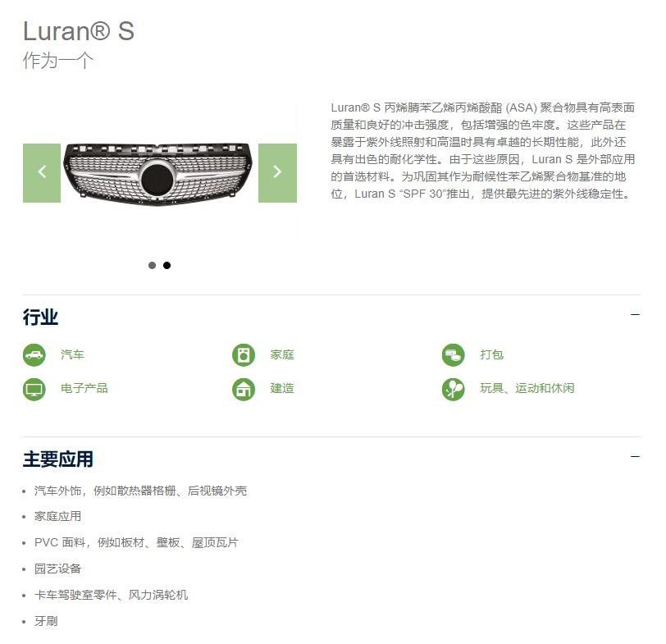Show next image with right arrow

[x=277, y=173]
